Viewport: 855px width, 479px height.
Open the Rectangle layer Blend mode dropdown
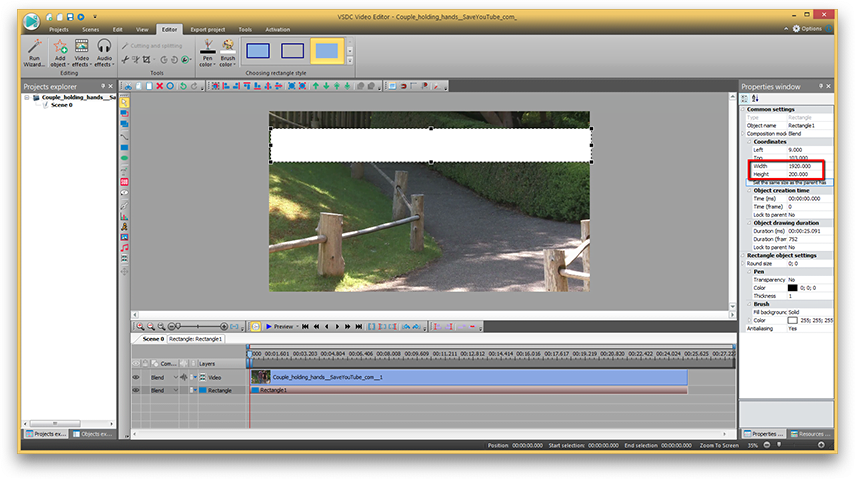click(176, 390)
